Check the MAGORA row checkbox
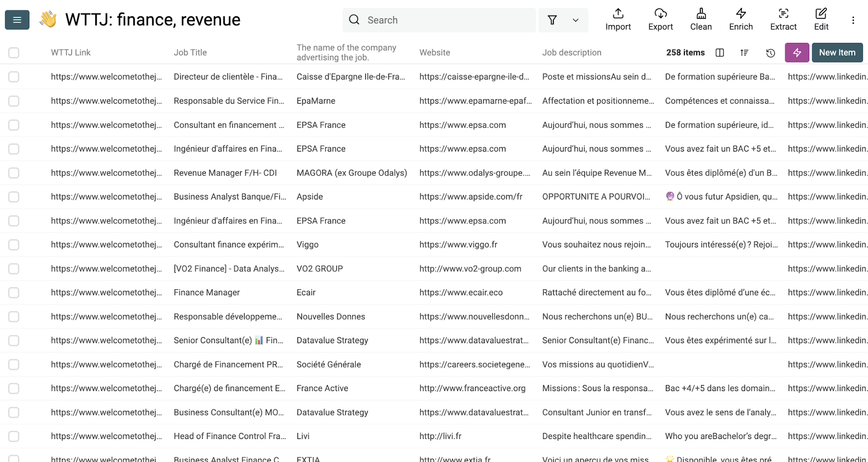Viewport: 868px width, 462px height. 14,173
